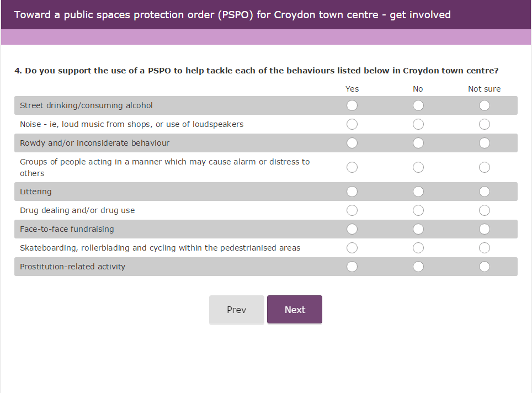Viewport: 532px width, 393px height.
Task: Select Yes for Littering
Action: coord(352,192)
